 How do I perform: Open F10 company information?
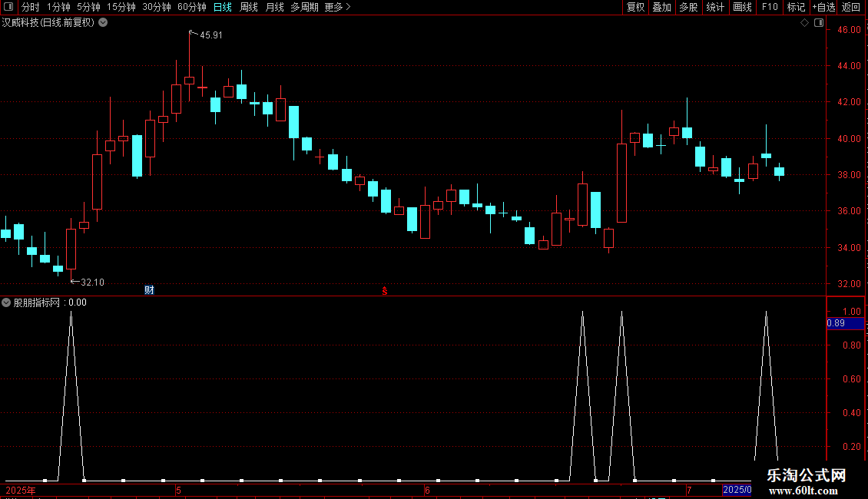coord(770,7)
